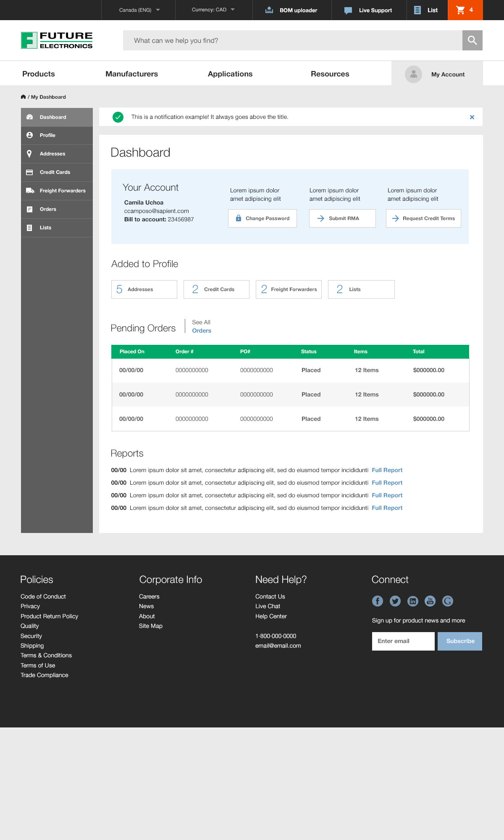Open the Help Center footer link
This screenshot has width=504, height=840.
(x=271, y=616)
